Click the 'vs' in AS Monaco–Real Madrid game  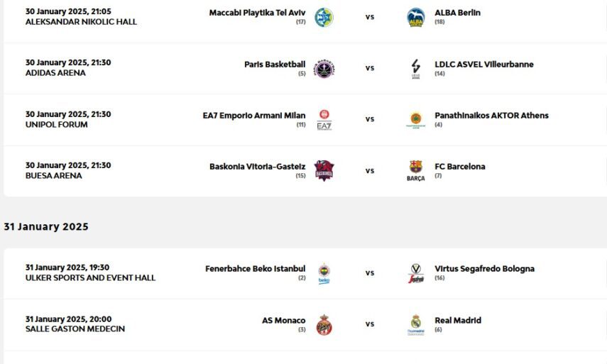[370, 324]
